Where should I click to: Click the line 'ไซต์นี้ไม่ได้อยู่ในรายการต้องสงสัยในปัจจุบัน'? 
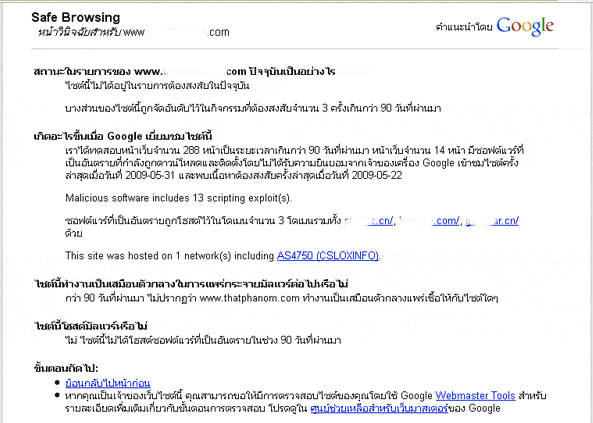tap(157, 86)
